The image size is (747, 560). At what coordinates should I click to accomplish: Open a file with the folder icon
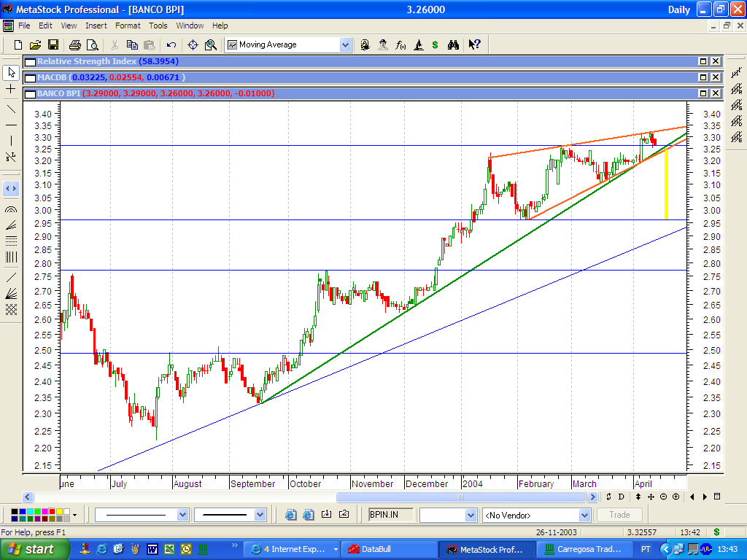pos(35,44)
